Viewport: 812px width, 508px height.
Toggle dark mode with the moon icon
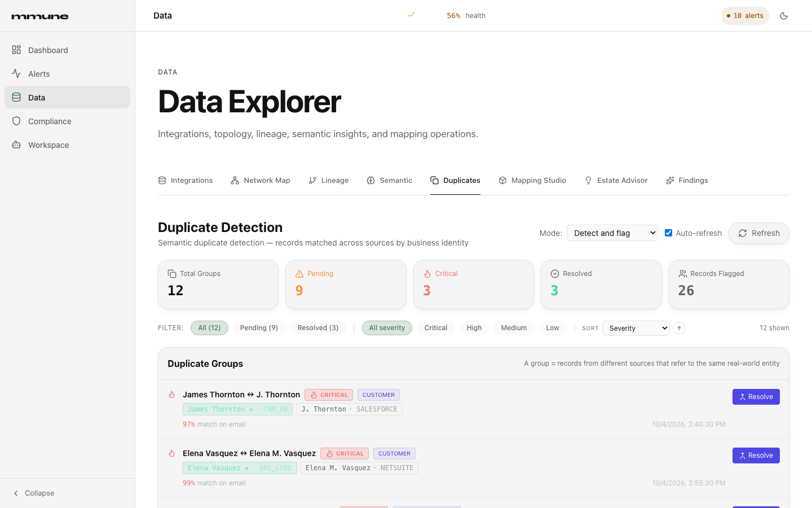(x=784, y=16)
